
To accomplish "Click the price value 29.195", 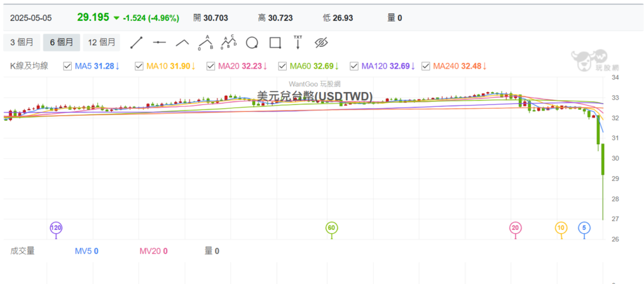I will click(x=93, y=17).
